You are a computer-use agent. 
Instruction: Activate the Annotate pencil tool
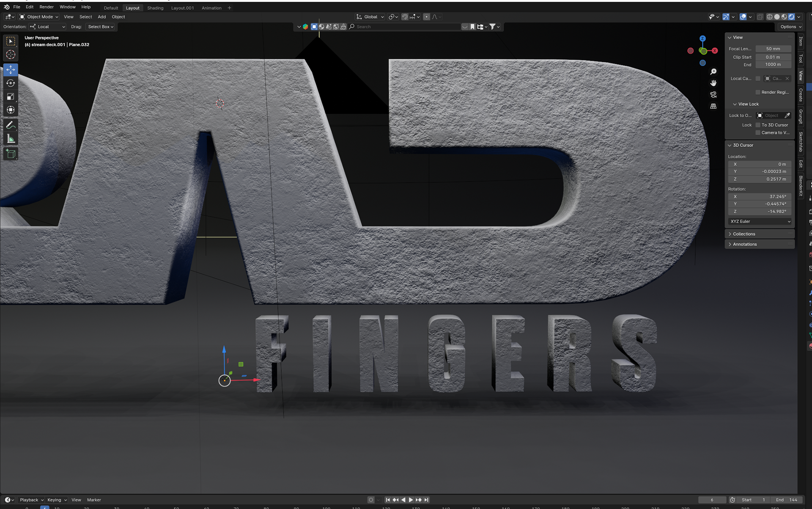(x=11, y=125)
